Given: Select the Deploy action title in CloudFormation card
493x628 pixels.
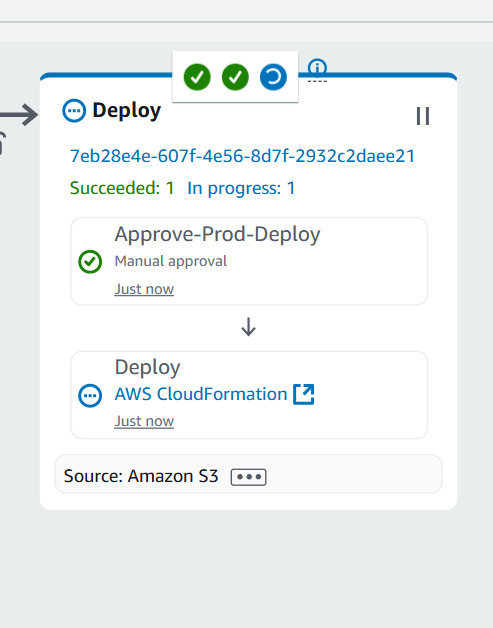Looking at the screenshot, I should point(147,367).
